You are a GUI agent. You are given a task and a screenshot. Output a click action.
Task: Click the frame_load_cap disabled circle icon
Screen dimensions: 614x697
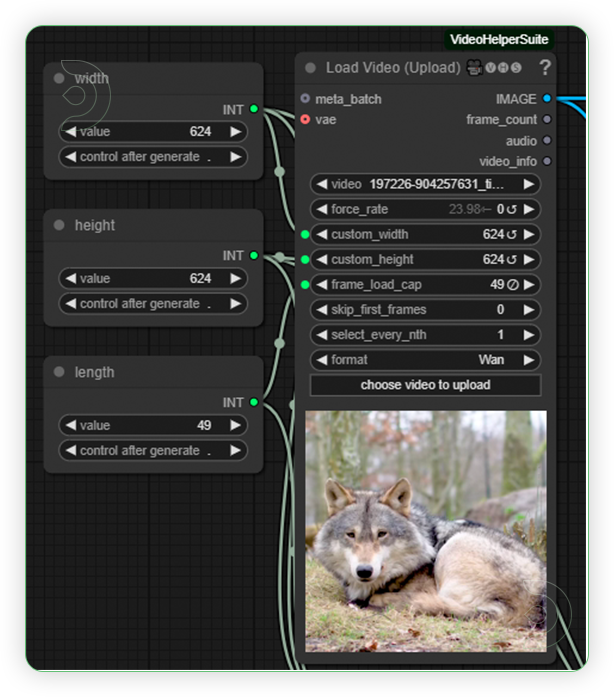[x=513, y=284]
